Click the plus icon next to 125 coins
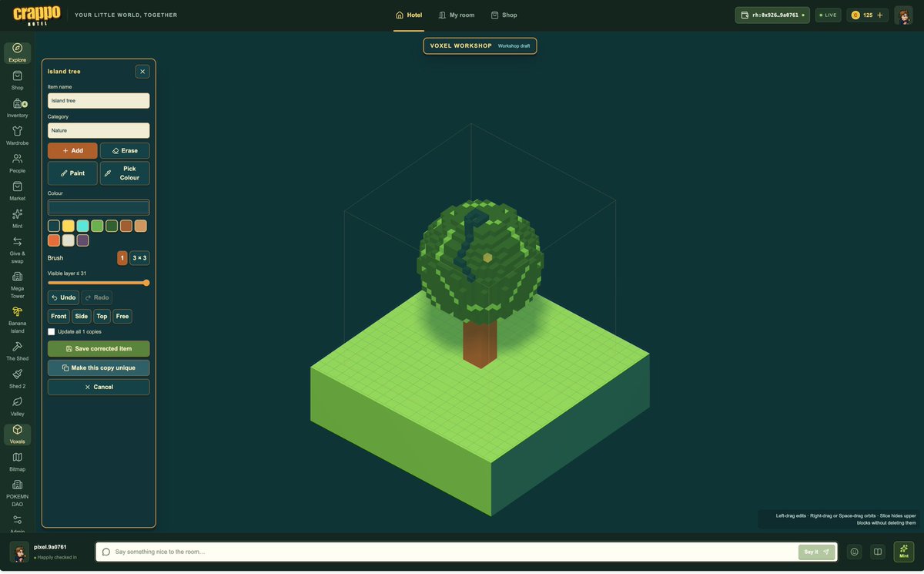The image size is (924, 574). [x=880, y=15]
